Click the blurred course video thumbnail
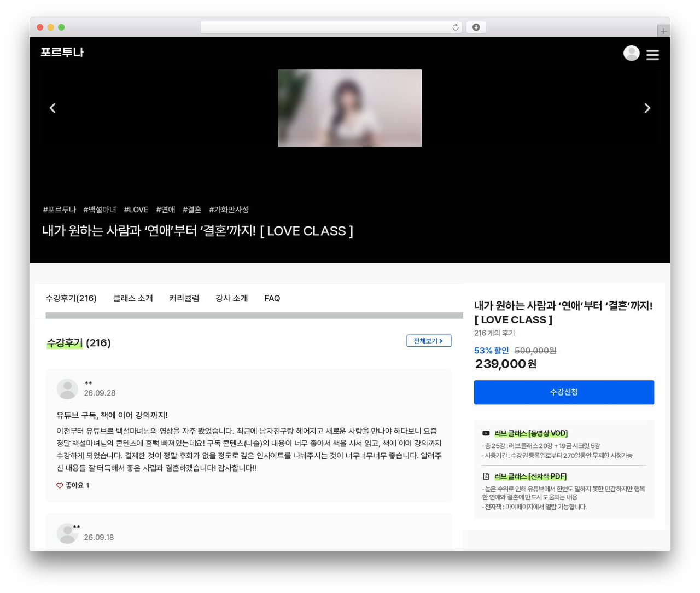Screen dimensions: 700x593 coord(350,108)
